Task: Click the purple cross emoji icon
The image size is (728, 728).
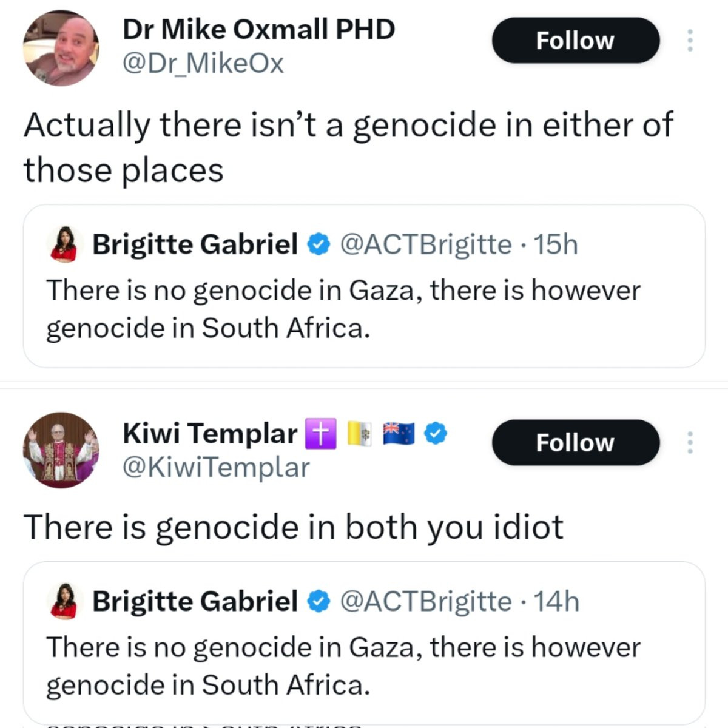Action: 320,434
